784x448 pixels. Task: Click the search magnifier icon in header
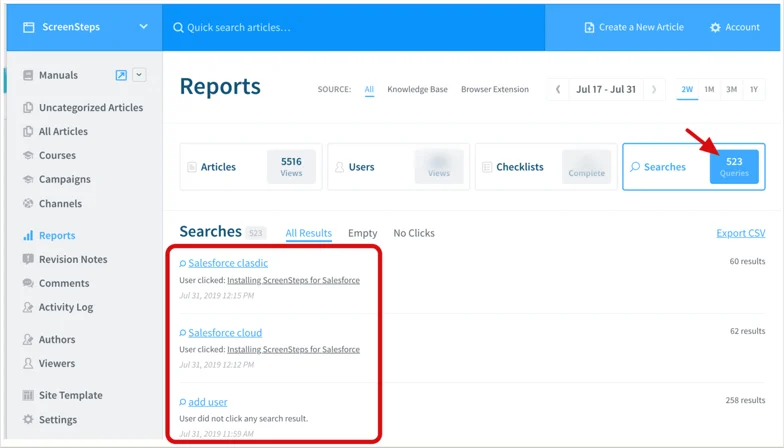point(178,28)
